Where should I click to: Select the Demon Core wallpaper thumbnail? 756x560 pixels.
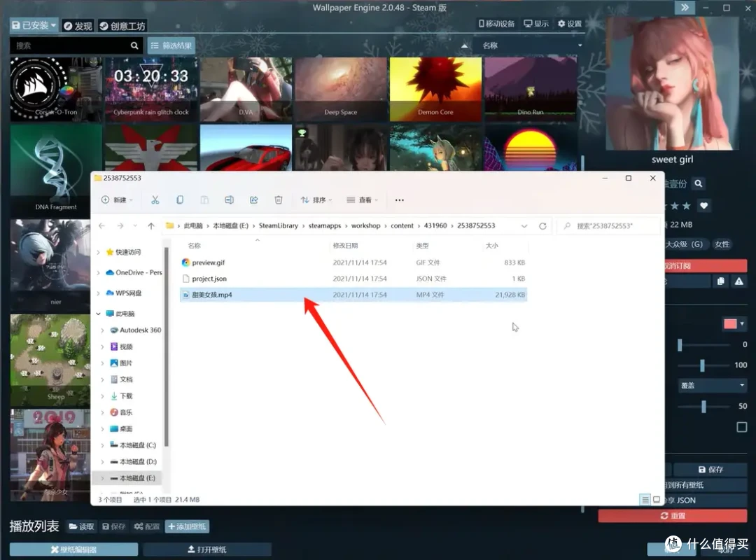(x=435, y=89)
